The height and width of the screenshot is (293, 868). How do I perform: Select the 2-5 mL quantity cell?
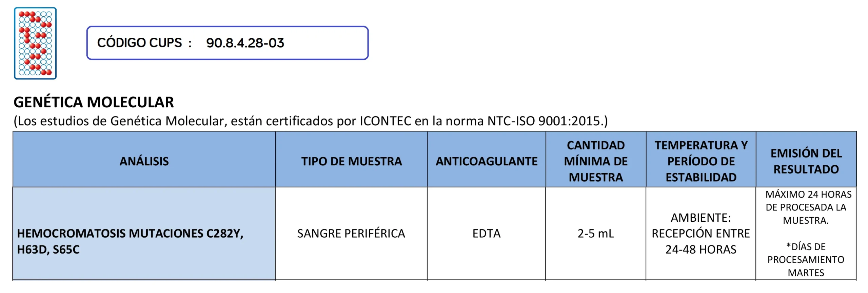596,234
